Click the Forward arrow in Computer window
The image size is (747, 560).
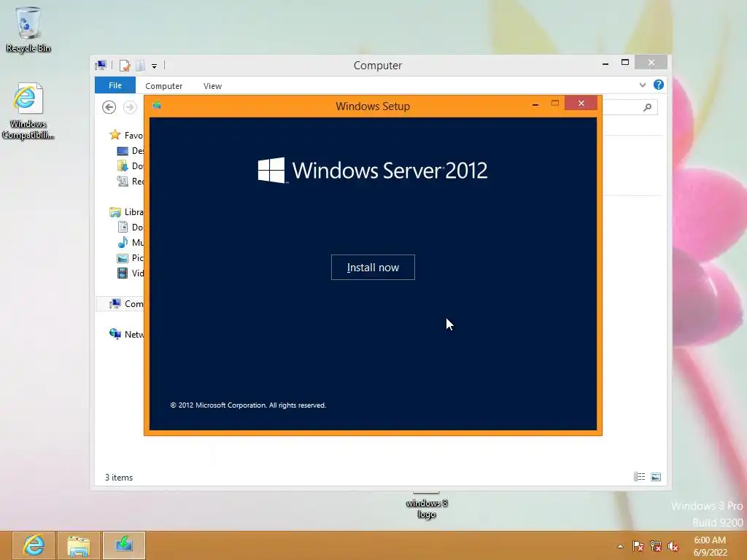click(130, 107)
